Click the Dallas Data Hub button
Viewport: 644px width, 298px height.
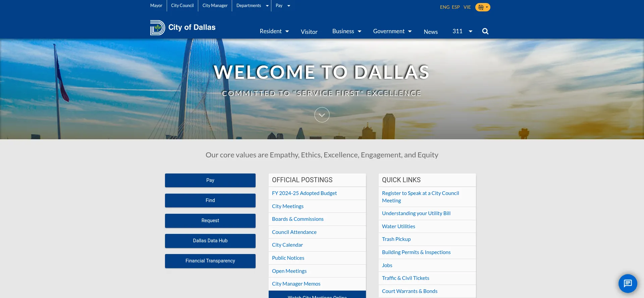click(x=210, y=241)
